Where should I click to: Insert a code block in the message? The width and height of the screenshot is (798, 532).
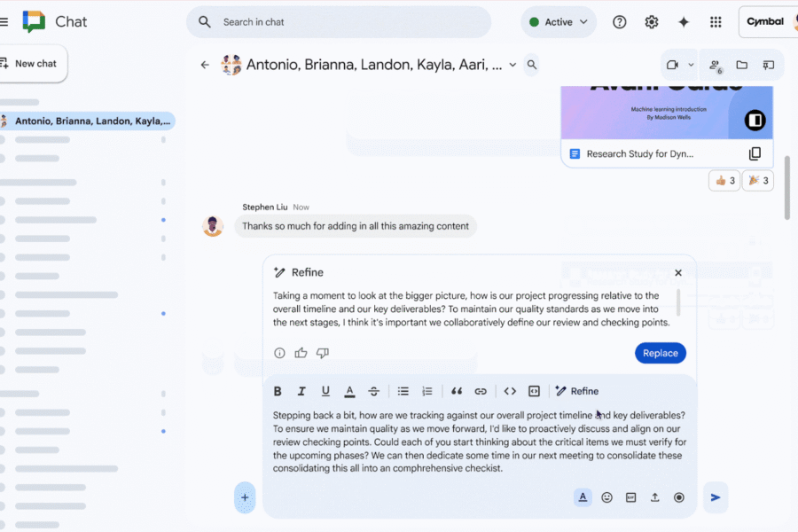(x=534, y=390)
